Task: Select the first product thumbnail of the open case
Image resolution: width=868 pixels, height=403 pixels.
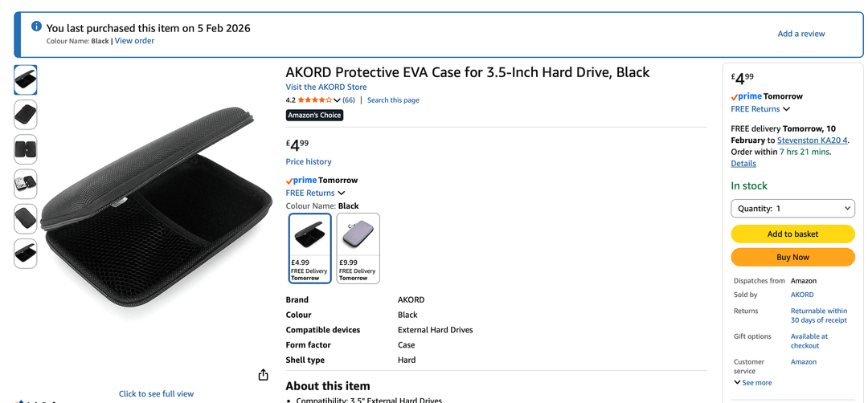Action: (26, 80)
